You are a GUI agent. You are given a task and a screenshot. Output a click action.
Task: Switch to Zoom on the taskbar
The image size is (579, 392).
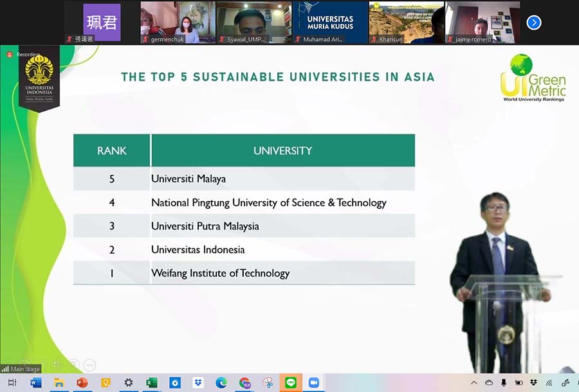pyautogui.click(x=314, y=383)
